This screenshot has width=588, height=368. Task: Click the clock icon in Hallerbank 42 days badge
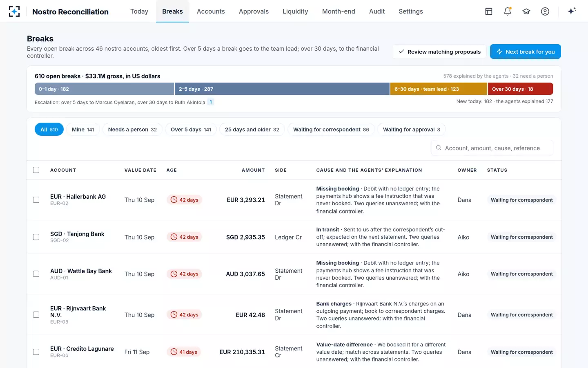coord(174,200)
